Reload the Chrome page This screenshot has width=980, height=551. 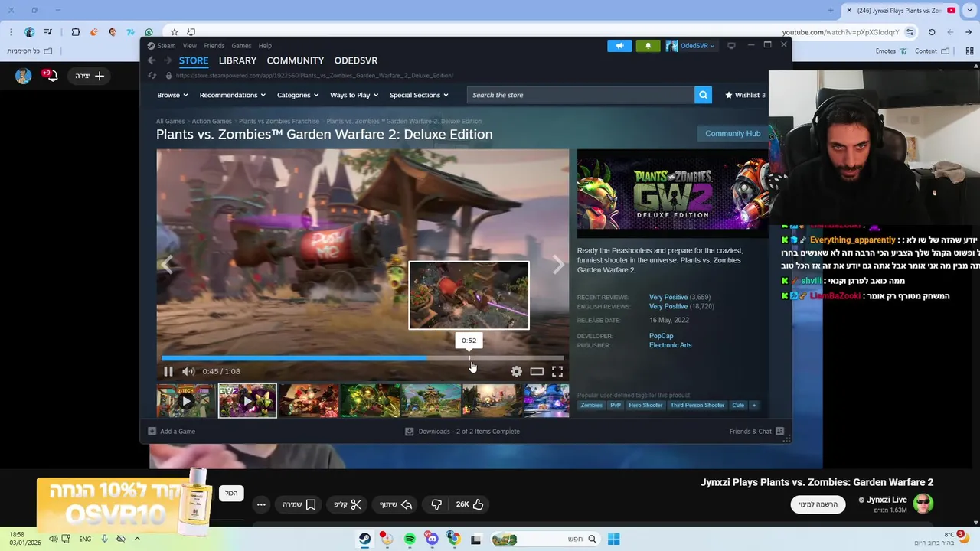pyautogui.click(x=932, y=32)
